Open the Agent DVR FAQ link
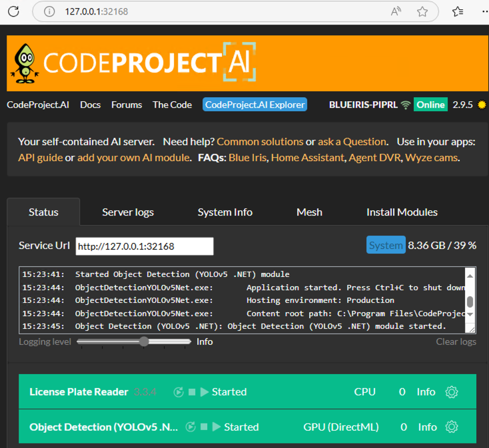This screenshot has height=448, width=489. [375, 158]
